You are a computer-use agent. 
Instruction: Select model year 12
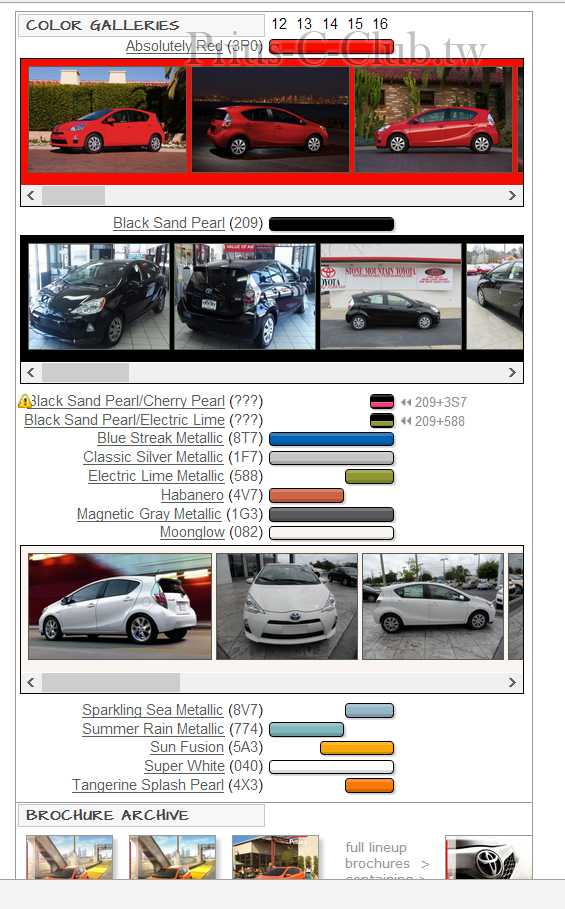[x=279, y=24]
